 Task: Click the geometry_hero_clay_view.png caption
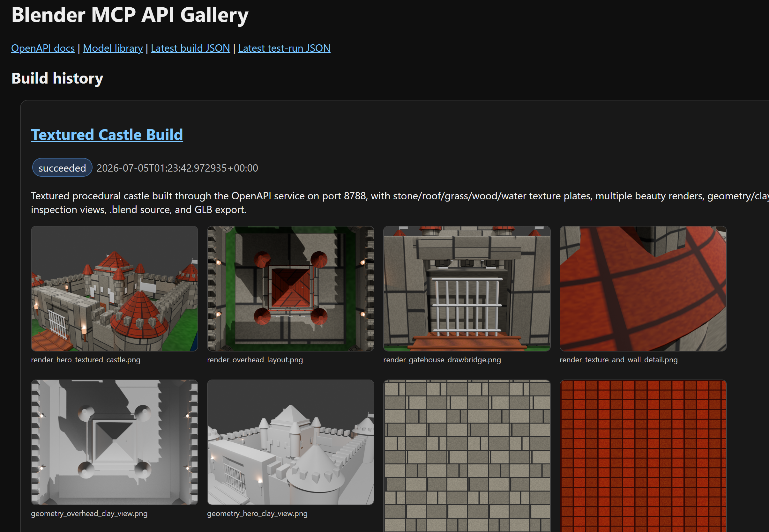[x=257, y=514]
